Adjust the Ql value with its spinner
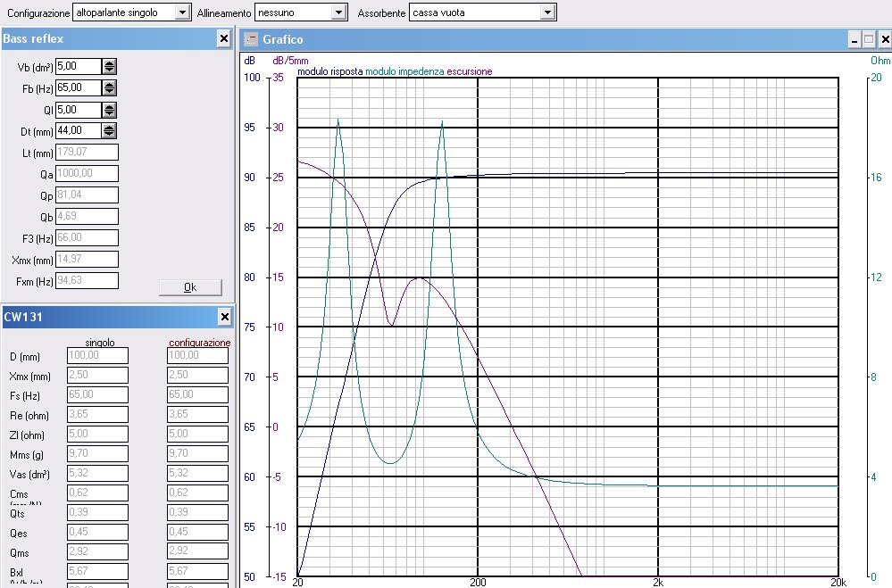Viewport: 892px width, 588px height. [x=109, y=109]
